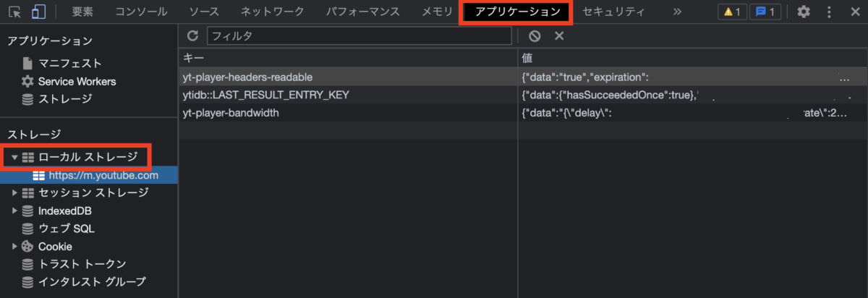Click the ローカル ストレージ grid icon
868x298 pixels.
click(x=27, y=156)
